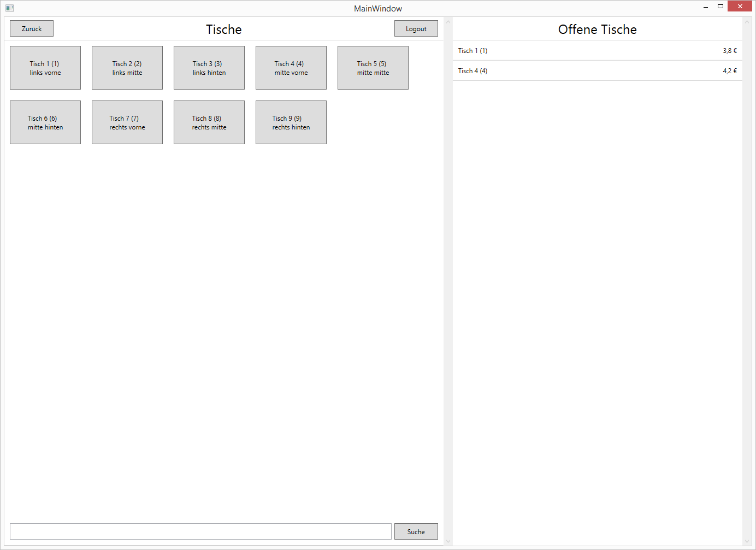The width and height of the screenshot is (756, 550).
Task: Choose Tisch 3 links hinten
Action: [x=209, y=68]
